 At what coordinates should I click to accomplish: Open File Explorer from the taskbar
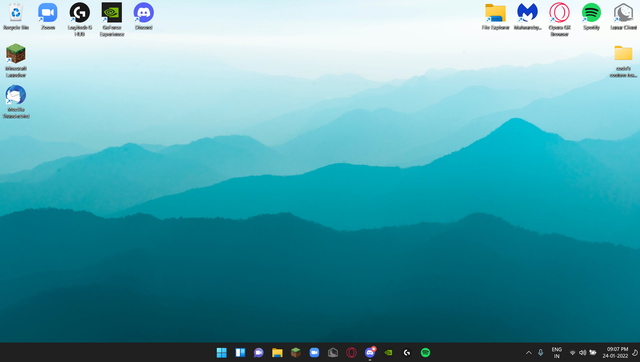click(x=277, y=353)
